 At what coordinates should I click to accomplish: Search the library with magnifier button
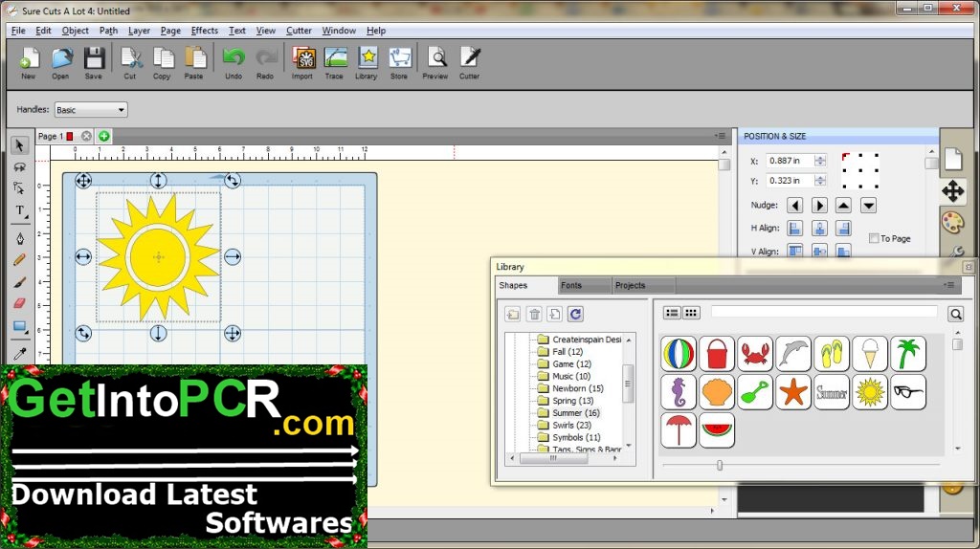coord(956,314)
